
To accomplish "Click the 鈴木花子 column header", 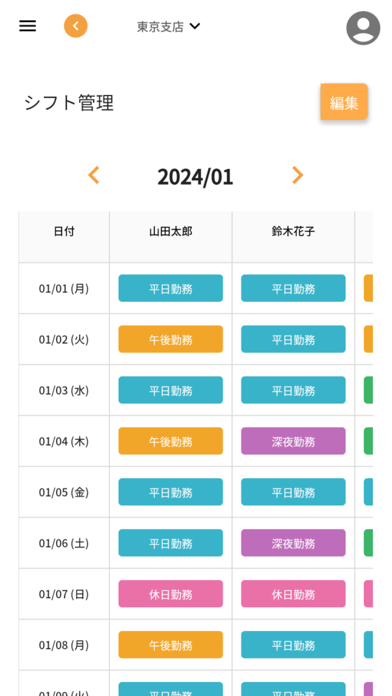I will point(293,237).
